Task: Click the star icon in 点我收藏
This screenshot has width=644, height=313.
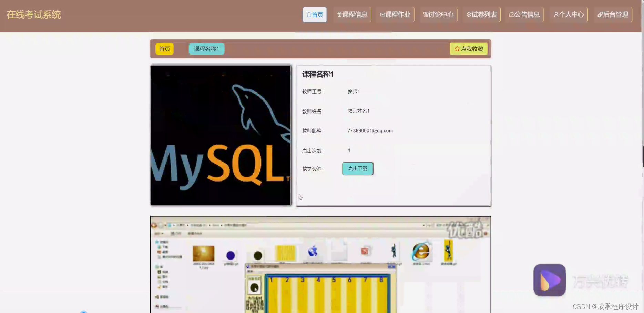Action: (457, 49)
